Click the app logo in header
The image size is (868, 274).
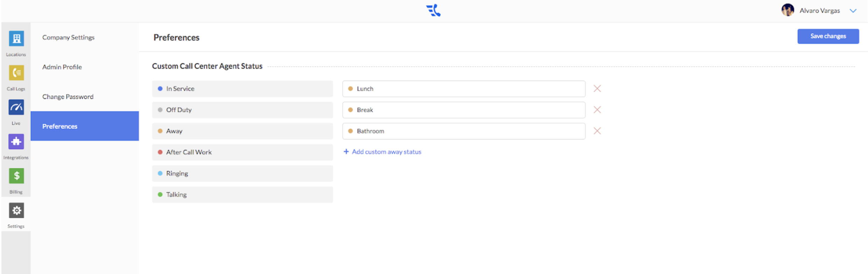pyautogui.click(x=433, y=10)
